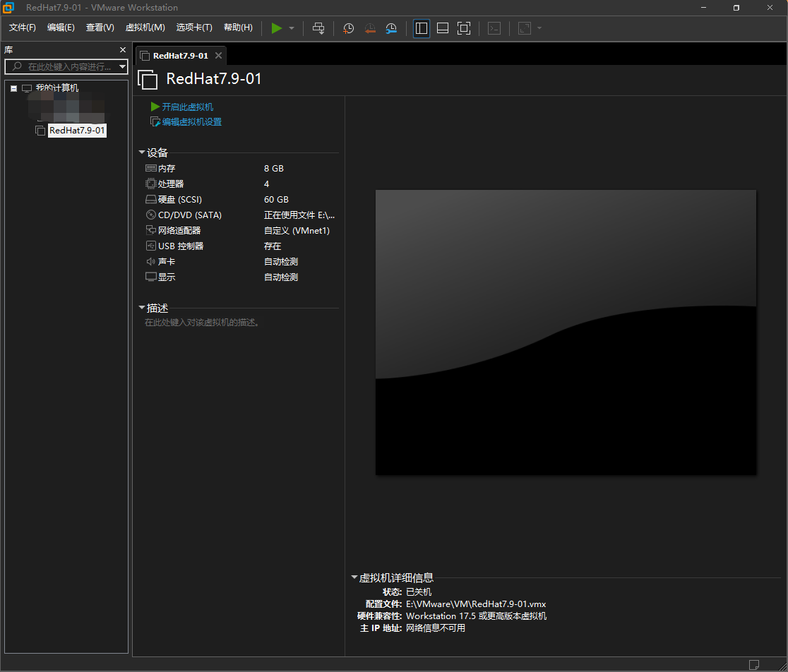
Task: Click the large VM icon beside RedHat7.9-01 heading
Action: tap(148, 79)
